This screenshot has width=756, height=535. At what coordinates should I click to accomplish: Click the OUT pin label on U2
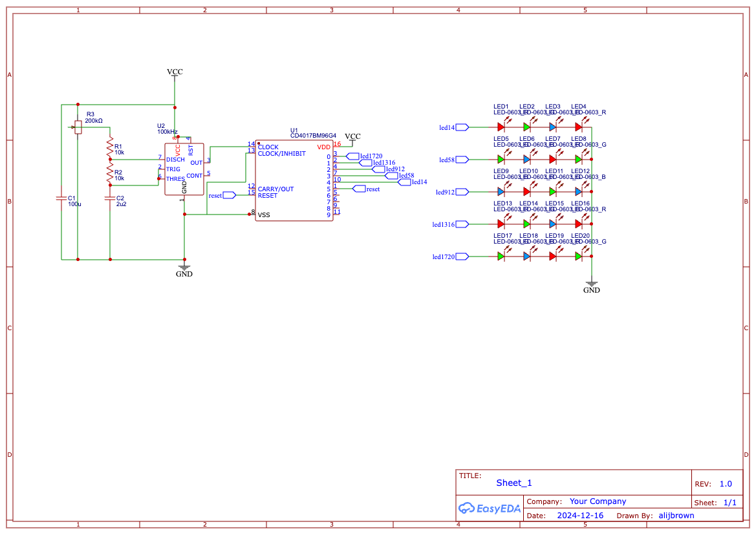click(196, 163)
